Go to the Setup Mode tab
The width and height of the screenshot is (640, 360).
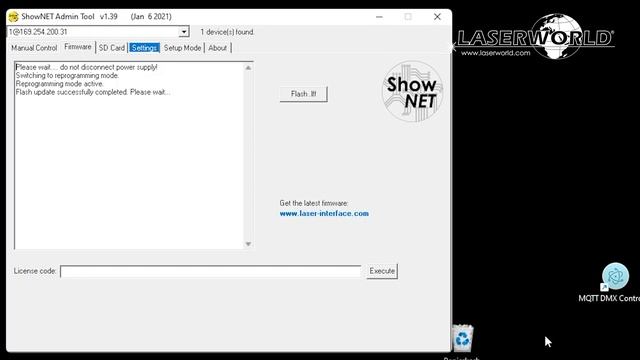click(x=182, y=48)
